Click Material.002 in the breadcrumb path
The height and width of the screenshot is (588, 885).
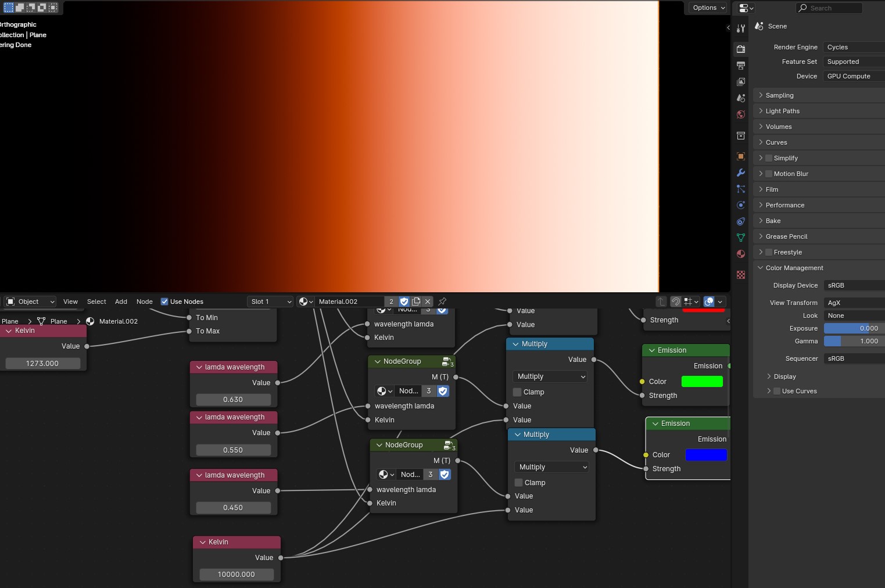(x=118, y=321)
